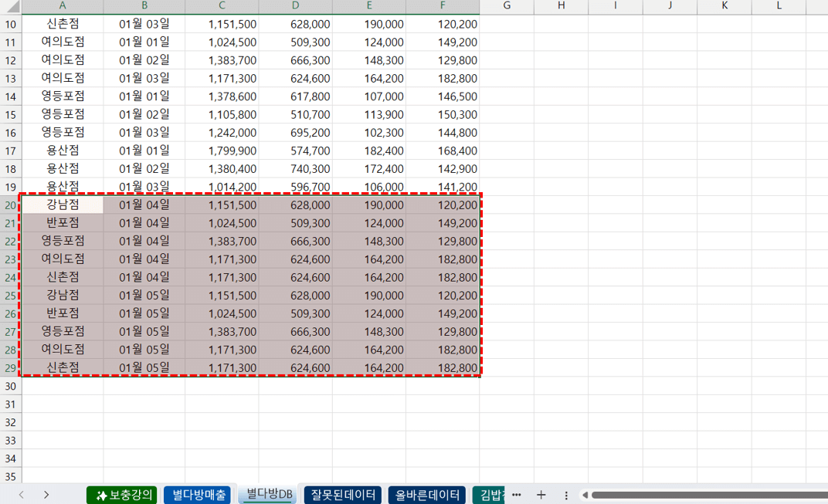Go to the 잘못된데이터 sheet tab

coord(343,495)
